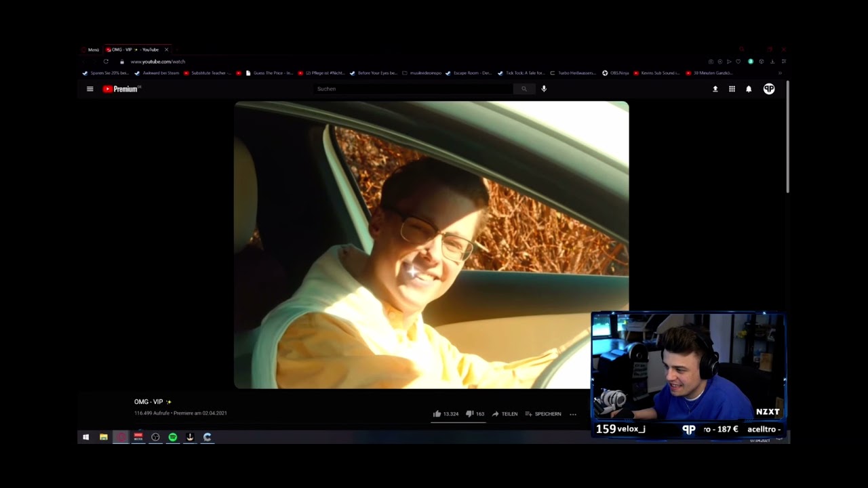The height and width of the screenshot is (488, 868).
Task: Open the notifications bell
Action: point(749,89)
